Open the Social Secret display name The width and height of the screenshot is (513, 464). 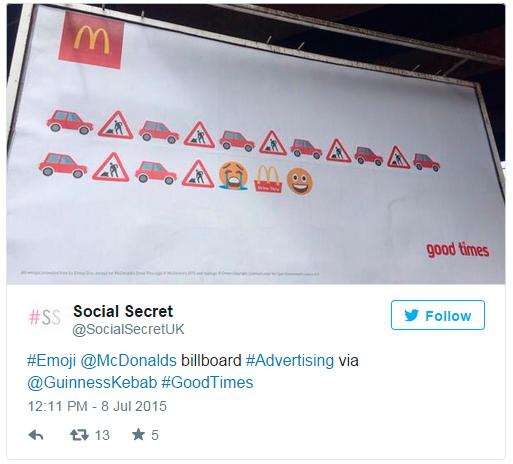click(123, 311)
